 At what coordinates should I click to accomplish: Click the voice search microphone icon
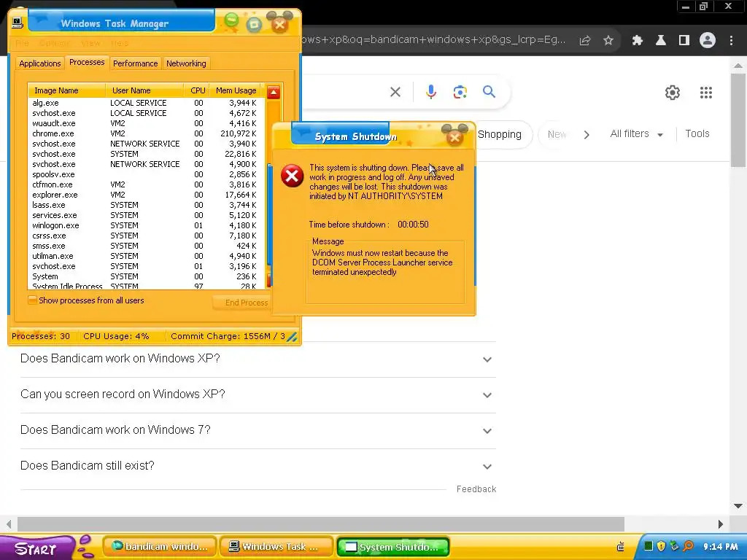430,91
